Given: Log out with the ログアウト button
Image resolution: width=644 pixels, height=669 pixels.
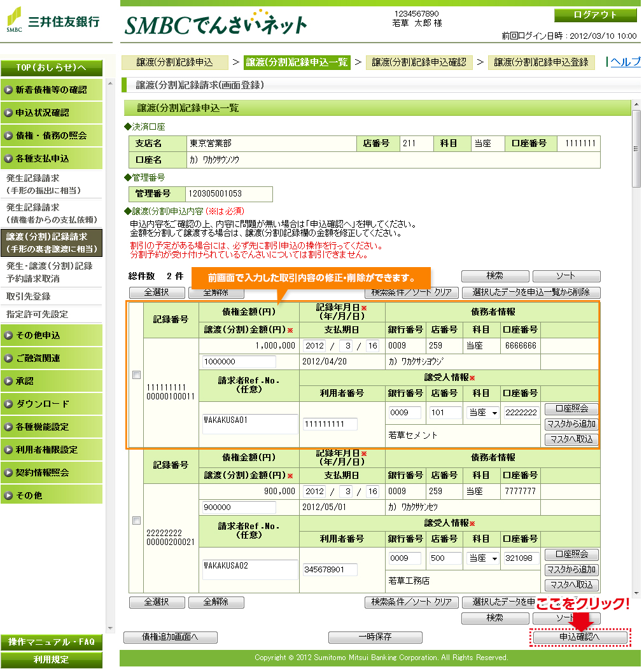Looking at the screenshot, I should [595, 15].
